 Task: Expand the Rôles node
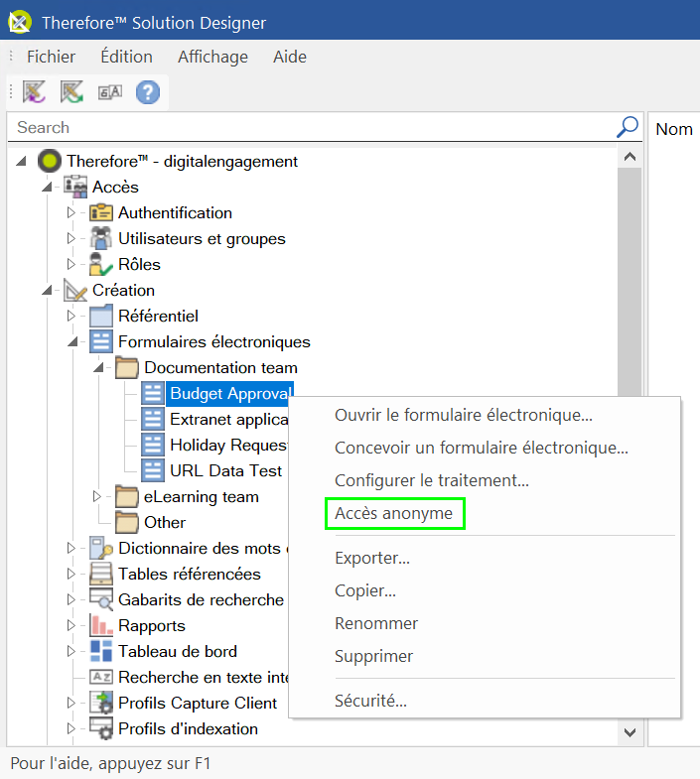(x=71, y=264)
